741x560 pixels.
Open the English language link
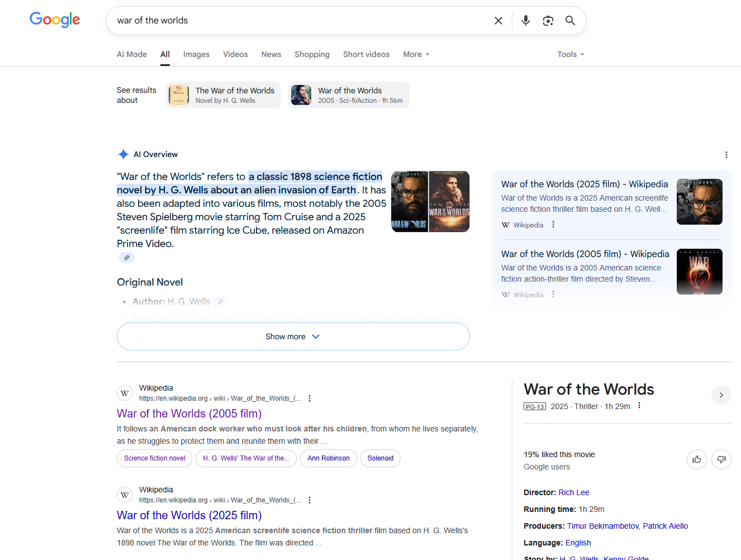(578, 543)
